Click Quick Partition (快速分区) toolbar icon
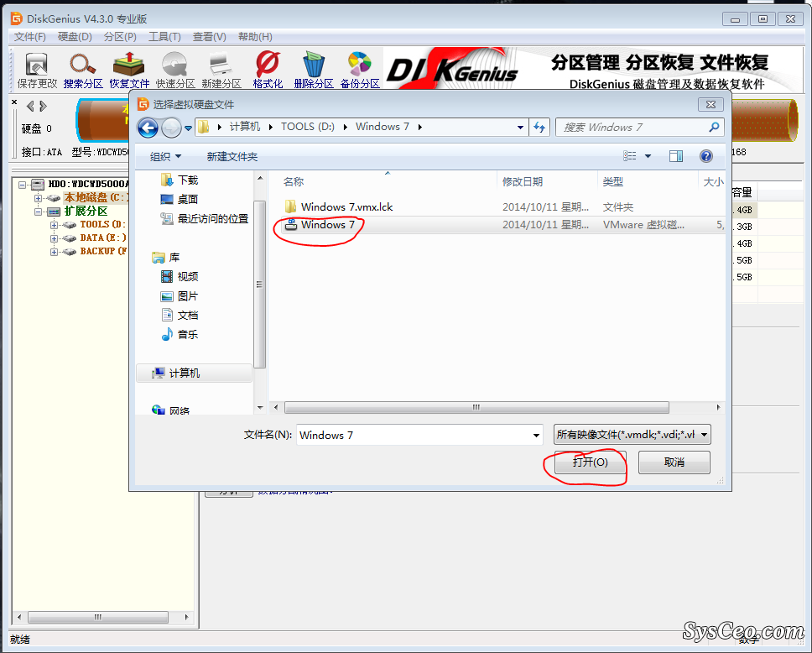Viewport: 812px width, 653px height. (x=175, y=70)
